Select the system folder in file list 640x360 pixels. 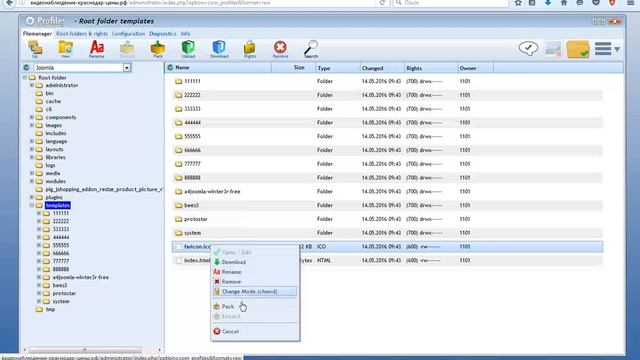click(x=387, y=233)
